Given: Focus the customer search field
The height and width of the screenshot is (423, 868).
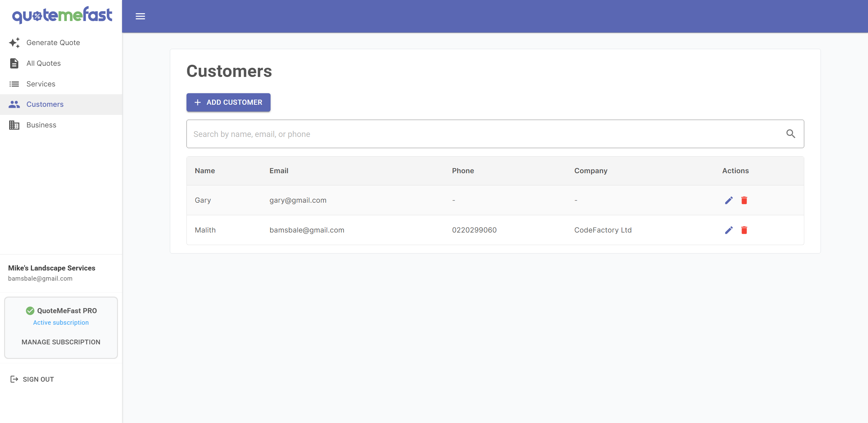Looking at the screenshot, I should click(x=495, y=134).
